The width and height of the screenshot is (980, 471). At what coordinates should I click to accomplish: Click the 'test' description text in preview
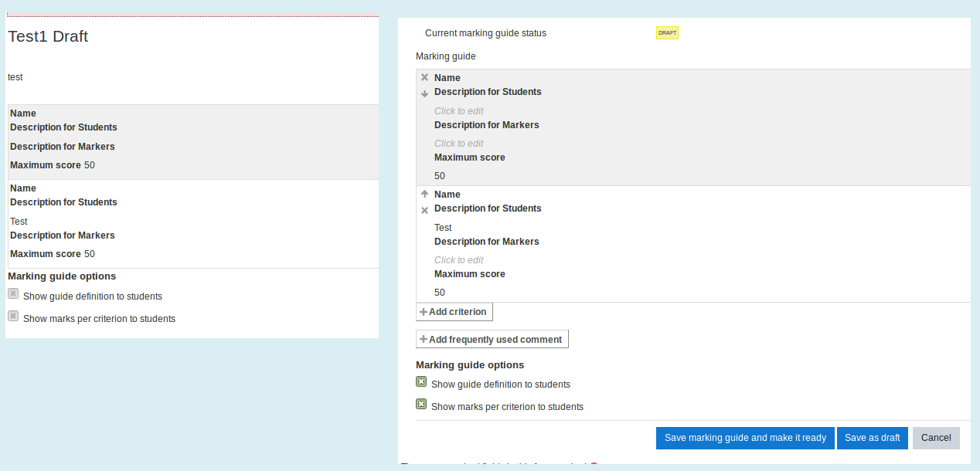tap(15, 77)
